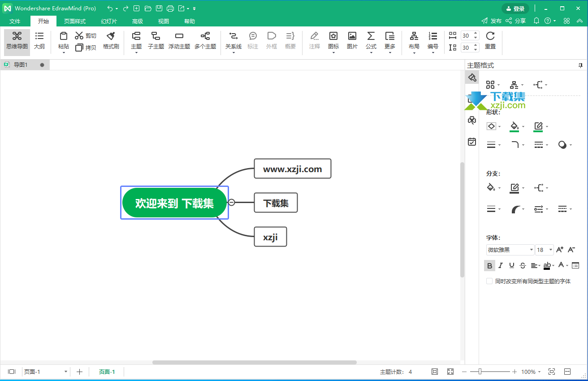The height and width of the screenshot is (381, 588).
Task: Click the redo arrow in title bar
Action: pyautogui.click(x=125, y=9)
